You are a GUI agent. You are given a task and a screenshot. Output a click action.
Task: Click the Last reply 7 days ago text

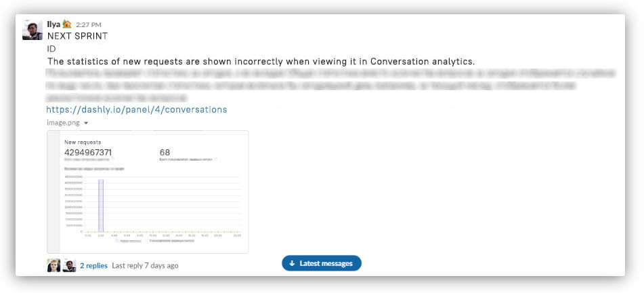[145, 266]
